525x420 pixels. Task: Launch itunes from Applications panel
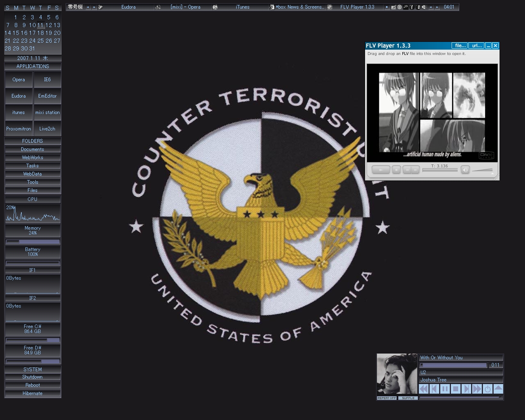pos(18,112)
